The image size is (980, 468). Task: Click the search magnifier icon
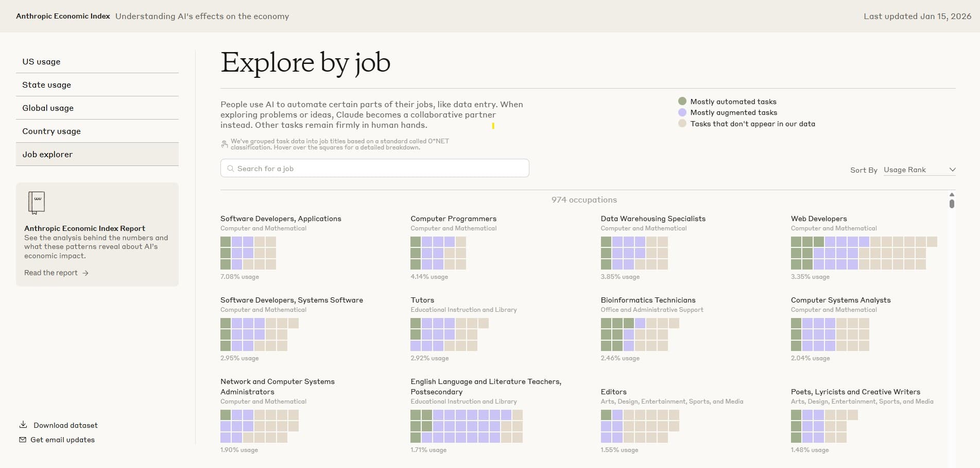click(230, 169)
